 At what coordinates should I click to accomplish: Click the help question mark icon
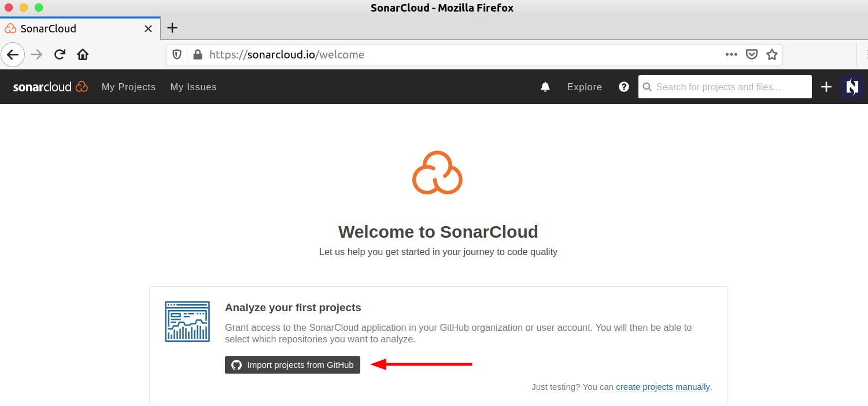pos(623,87)
